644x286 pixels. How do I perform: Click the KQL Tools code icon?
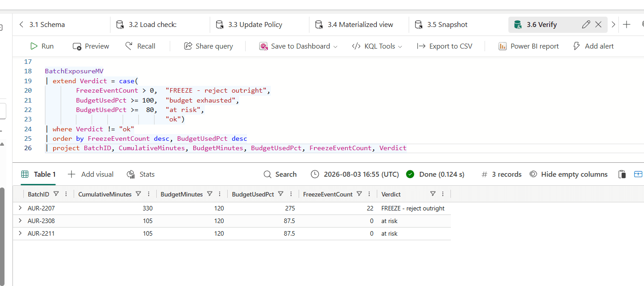click(x=356, y=46)
